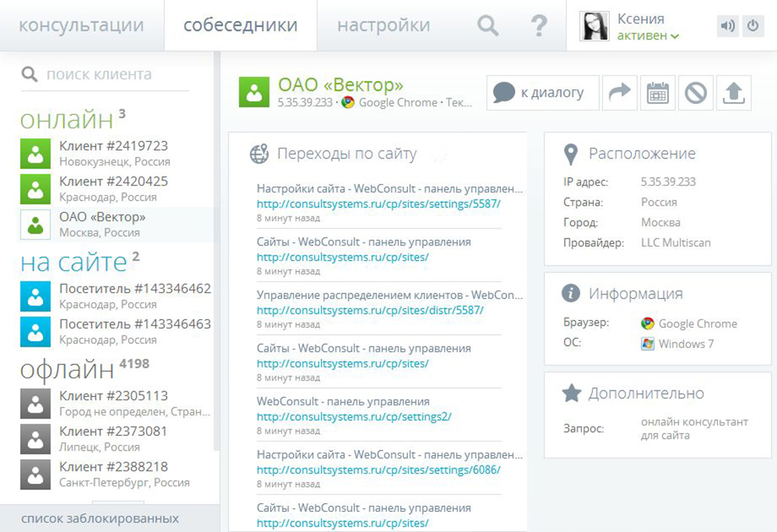Screen dimensions: 777x532
Task: Open the calendar icon for ОАО «Вектор»
Action: click(657, 92)
